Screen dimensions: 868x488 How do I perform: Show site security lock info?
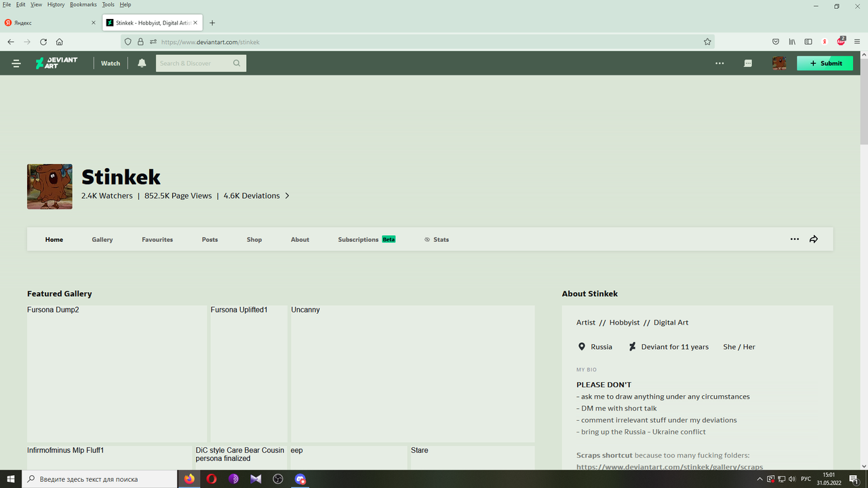pos(140,41)
